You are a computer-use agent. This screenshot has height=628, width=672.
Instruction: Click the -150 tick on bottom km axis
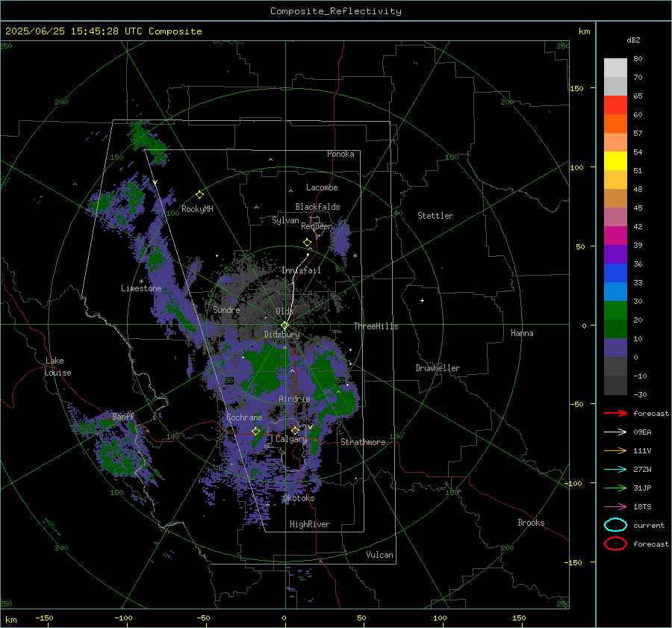(44, 618)
